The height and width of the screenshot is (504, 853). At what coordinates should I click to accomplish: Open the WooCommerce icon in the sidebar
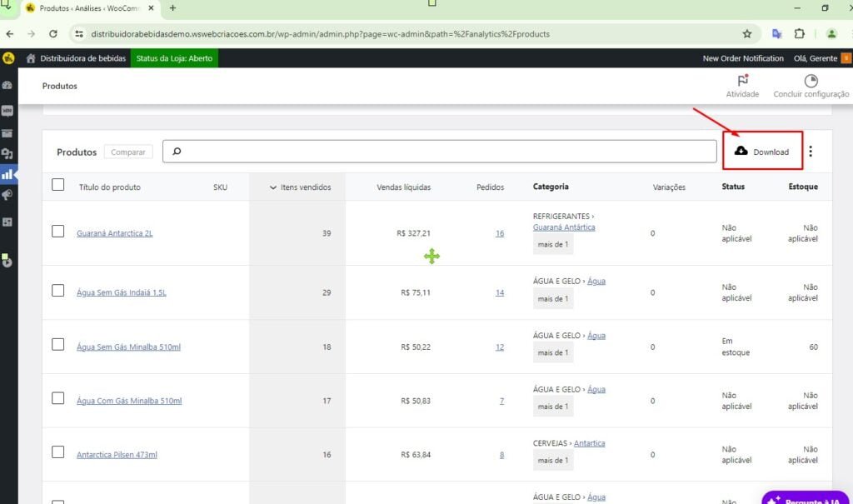pos(7,111)
